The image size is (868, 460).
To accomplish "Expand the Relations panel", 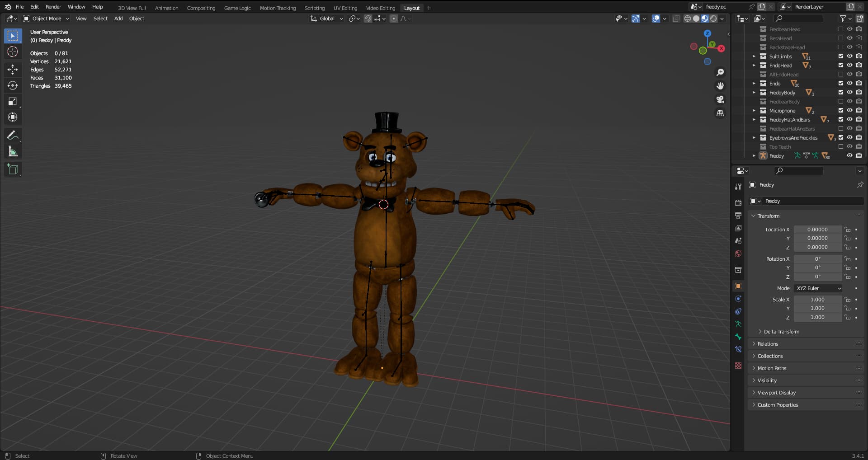I will pyautogui.click(x=806, y=344).
